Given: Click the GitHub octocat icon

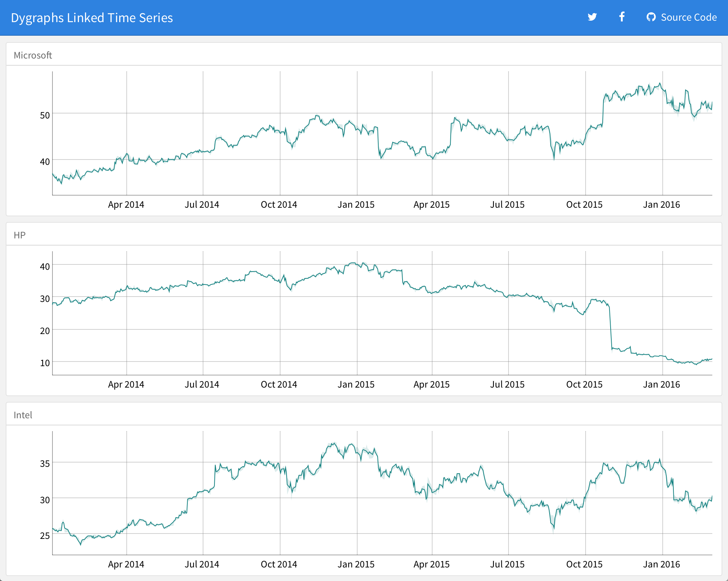Looking at the screenshot, I should click(x=651, y=17).
